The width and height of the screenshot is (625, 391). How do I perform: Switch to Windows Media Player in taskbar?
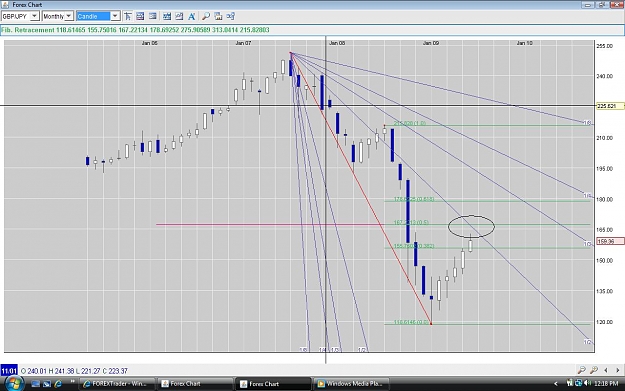pyautogui.click(x=351, y=384)
